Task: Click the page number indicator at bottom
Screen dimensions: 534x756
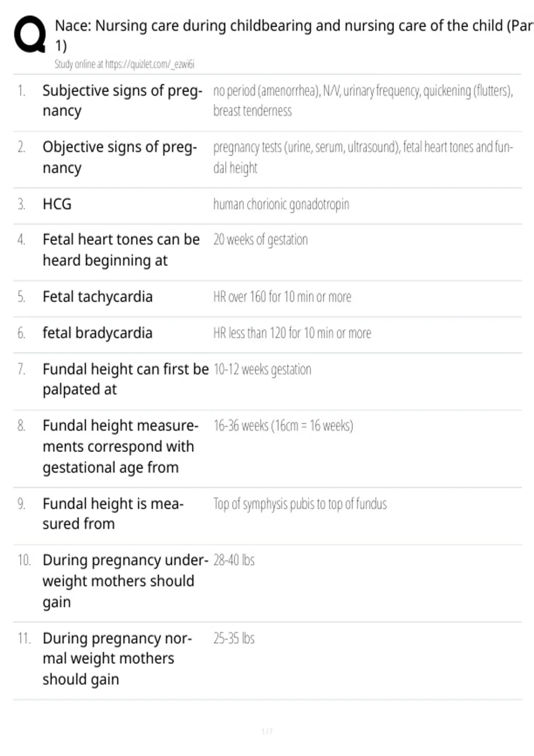Action: coord(267,731)
